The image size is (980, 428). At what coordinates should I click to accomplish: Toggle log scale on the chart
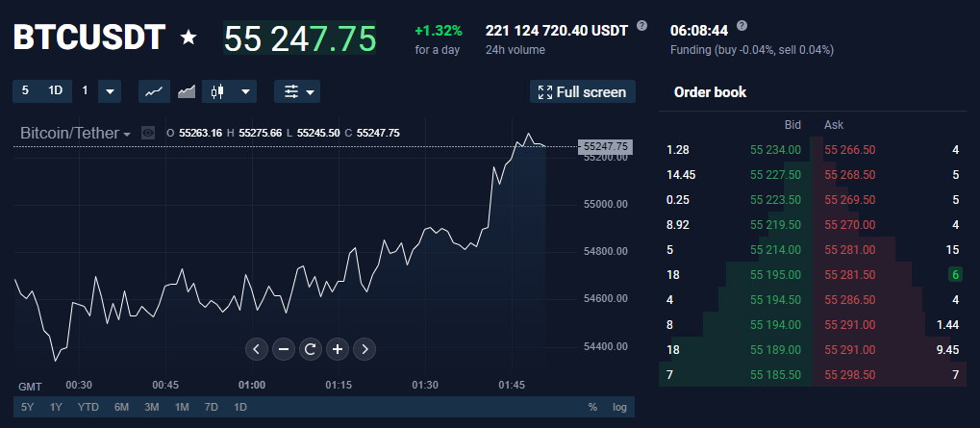[x=619, y=407]
